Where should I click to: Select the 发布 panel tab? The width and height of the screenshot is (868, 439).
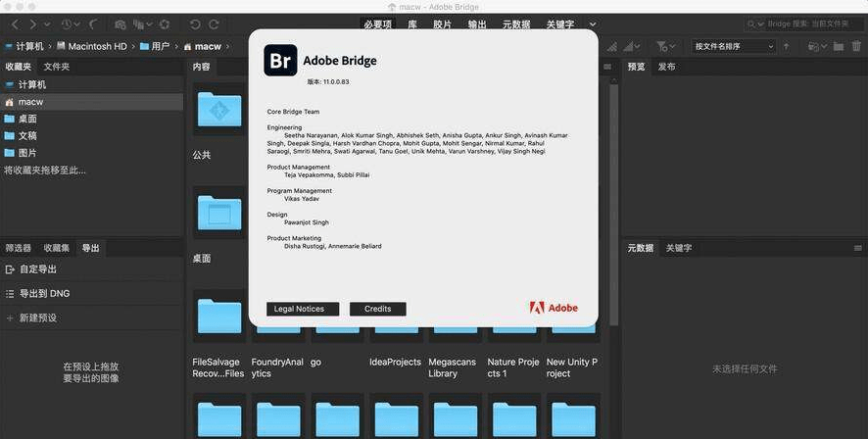pyautogui.click(x=666, y=67)
